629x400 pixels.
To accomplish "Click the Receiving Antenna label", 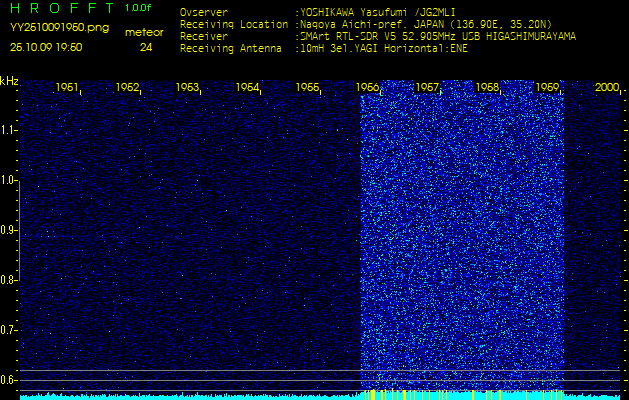I will 231,49.
